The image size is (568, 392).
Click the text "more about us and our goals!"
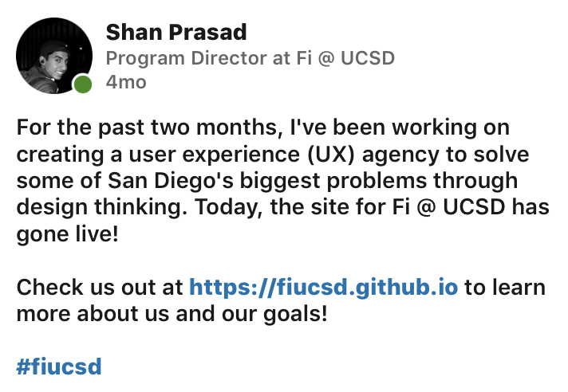(x=172, y=314)
